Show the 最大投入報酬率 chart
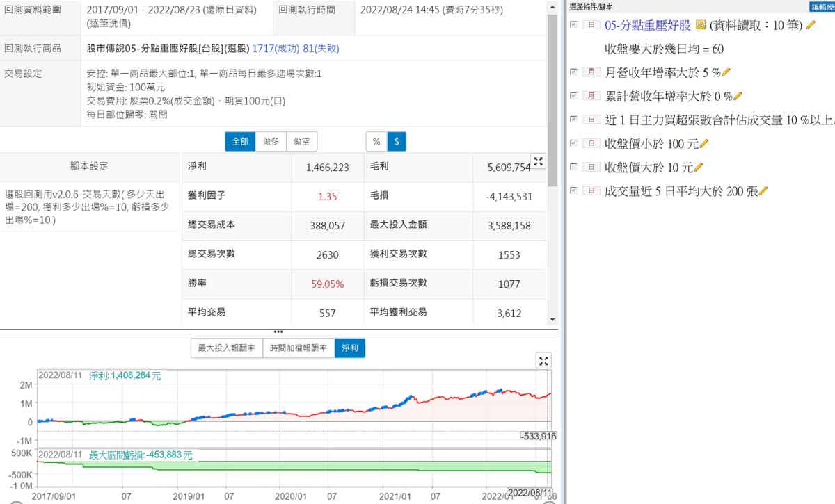This screenshot has height=504, width=835. [x=226, y=348]
